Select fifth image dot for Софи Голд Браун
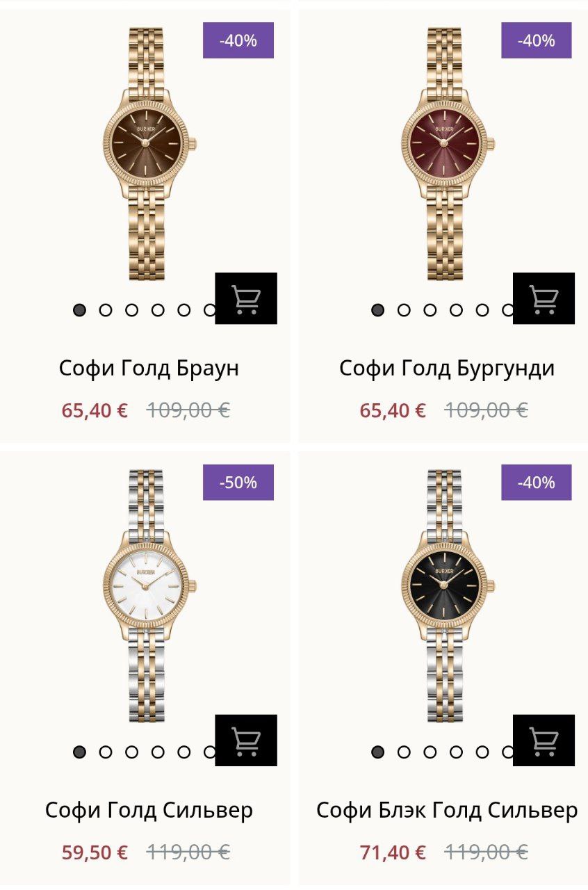 (183, 310)
